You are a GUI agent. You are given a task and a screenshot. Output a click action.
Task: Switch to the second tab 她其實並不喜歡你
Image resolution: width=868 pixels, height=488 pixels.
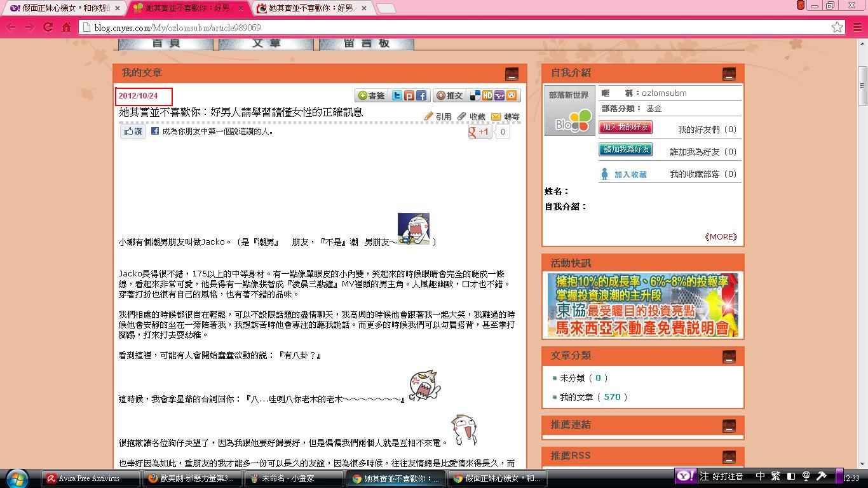[x=188, y=8]
